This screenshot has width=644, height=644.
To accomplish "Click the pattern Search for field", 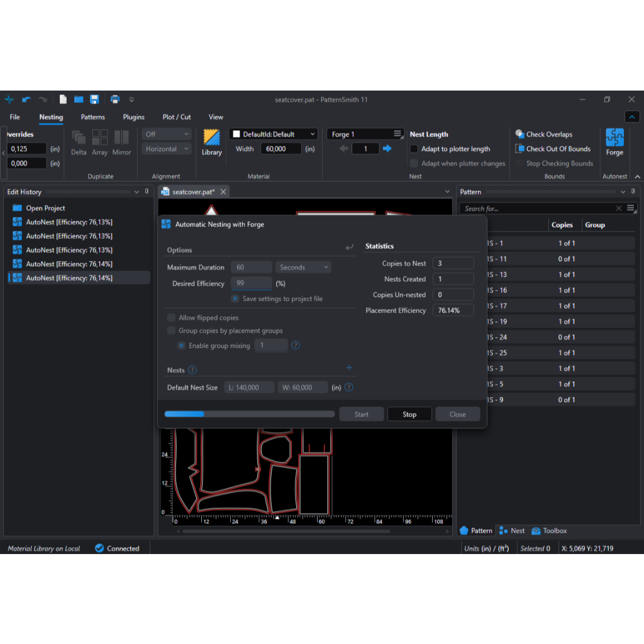I will point(538,208).
